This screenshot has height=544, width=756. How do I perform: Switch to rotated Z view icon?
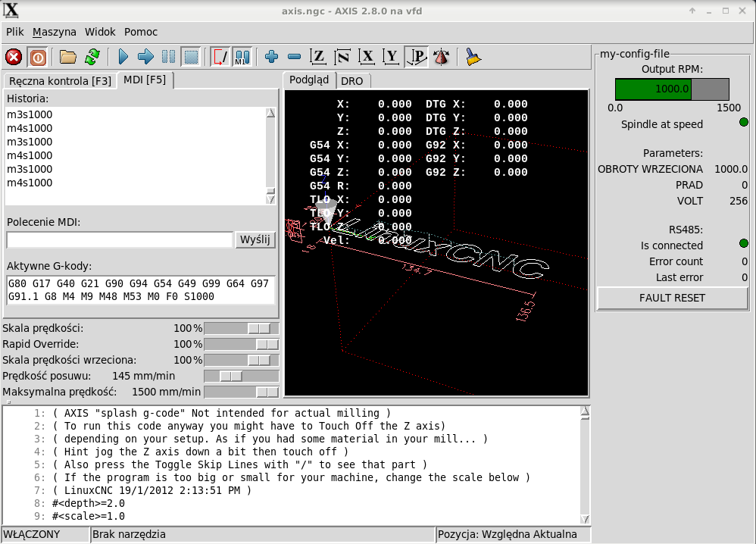343,57
